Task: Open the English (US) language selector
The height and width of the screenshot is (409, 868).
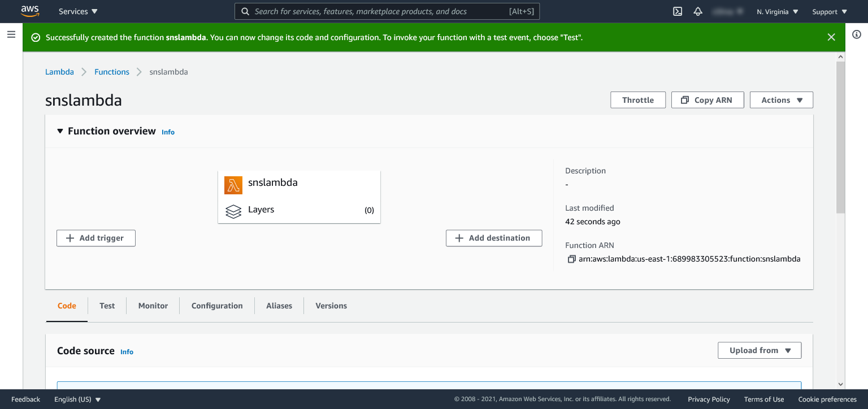Action: point(78,399)
